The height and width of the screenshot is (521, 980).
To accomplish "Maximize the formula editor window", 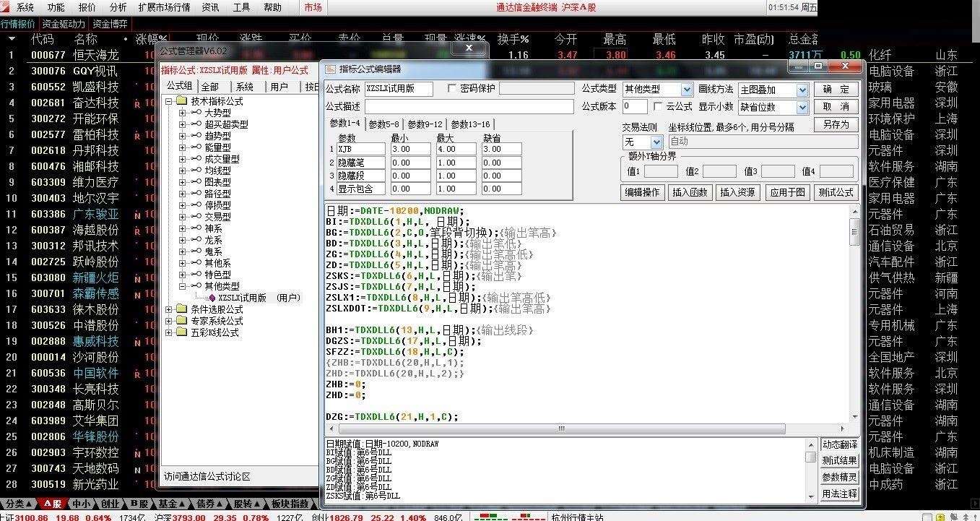I will [818, 66].
